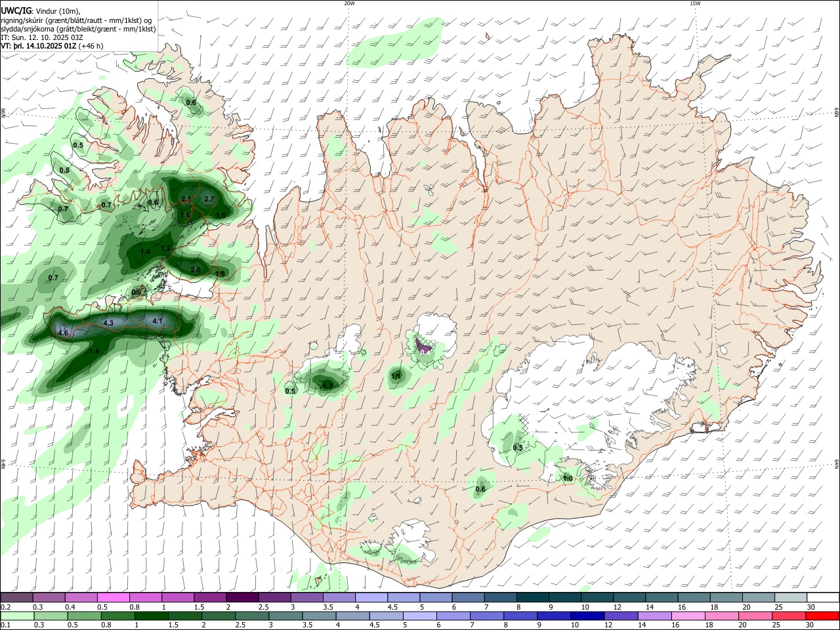Click the "1.2" precipitation value on the map
Viewport: 840px width, 630px height.
[165, 248]
